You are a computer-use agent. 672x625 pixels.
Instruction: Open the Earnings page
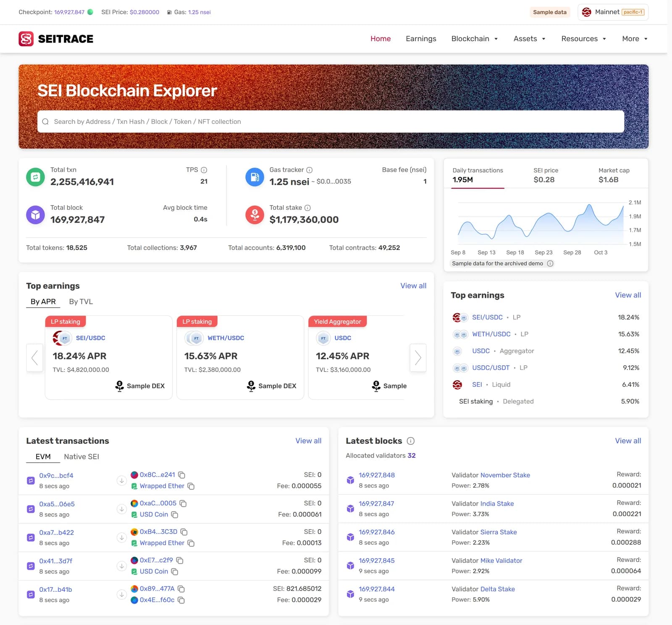421,39
